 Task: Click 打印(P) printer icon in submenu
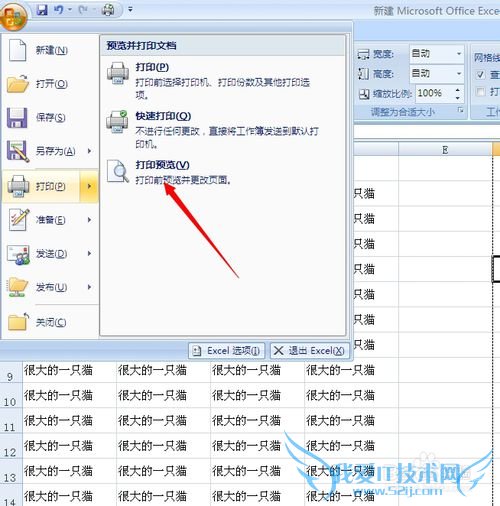point(118,73)
